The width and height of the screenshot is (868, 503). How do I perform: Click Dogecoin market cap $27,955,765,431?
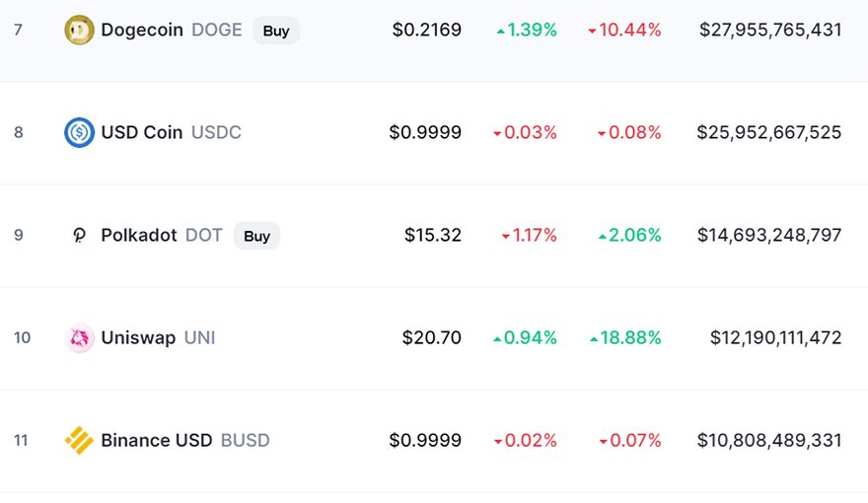click(x=770, y=30)
